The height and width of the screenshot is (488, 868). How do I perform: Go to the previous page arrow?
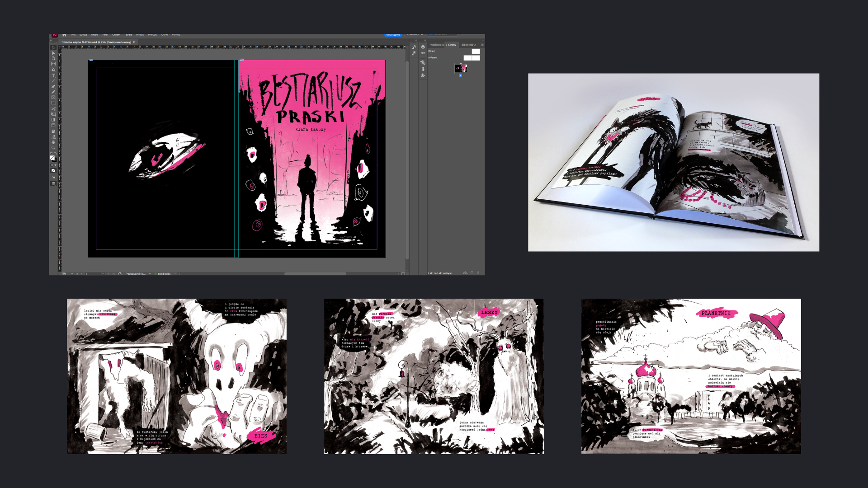point(81,274)
